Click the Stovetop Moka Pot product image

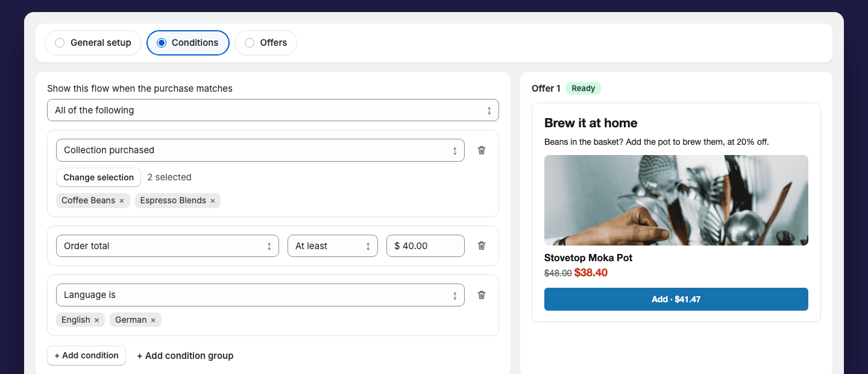point(676,200)
